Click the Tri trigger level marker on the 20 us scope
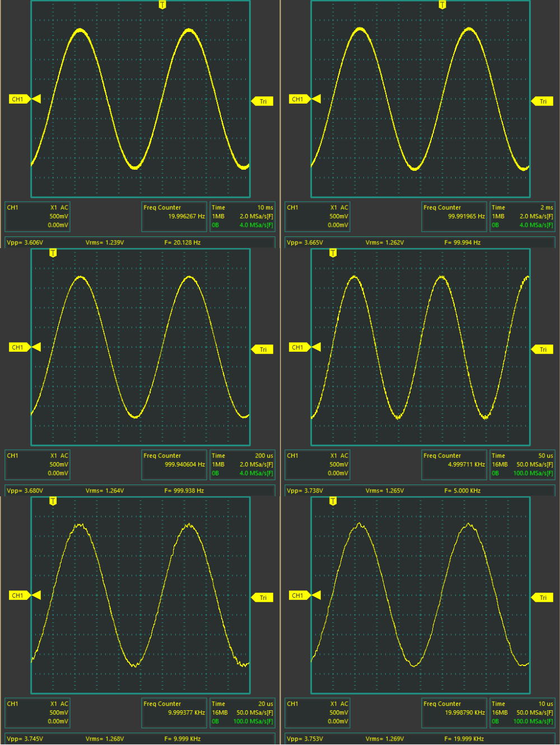 [x=262, y=598]
